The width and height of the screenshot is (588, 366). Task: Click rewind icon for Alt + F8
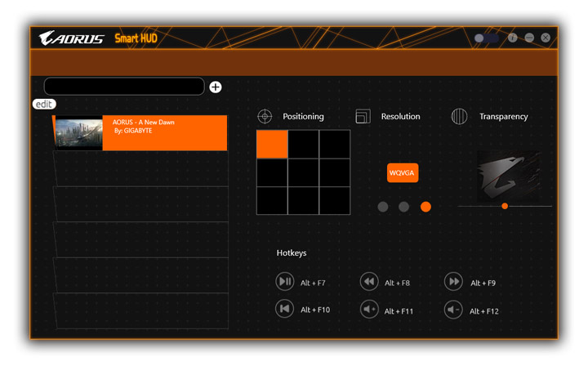tap(369, 281)
